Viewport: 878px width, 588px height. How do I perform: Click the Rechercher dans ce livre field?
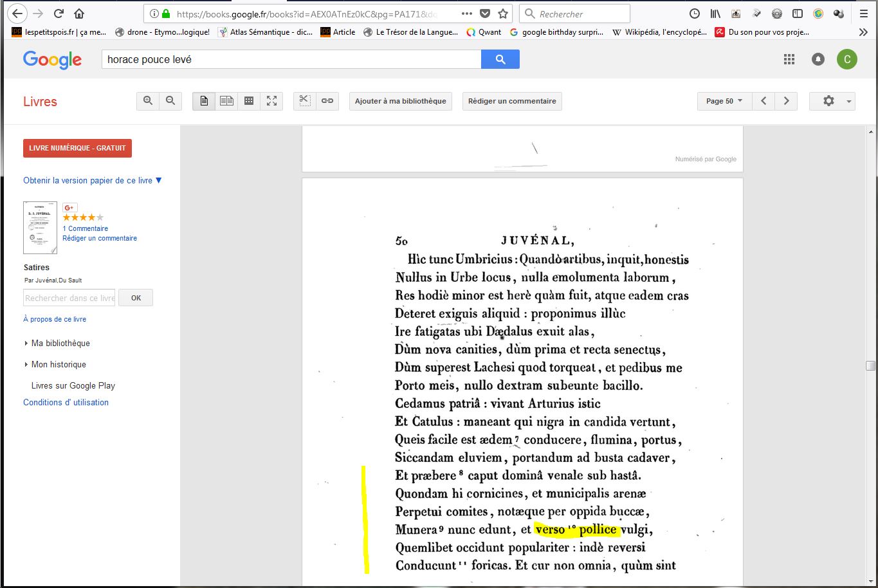(69, 298)
